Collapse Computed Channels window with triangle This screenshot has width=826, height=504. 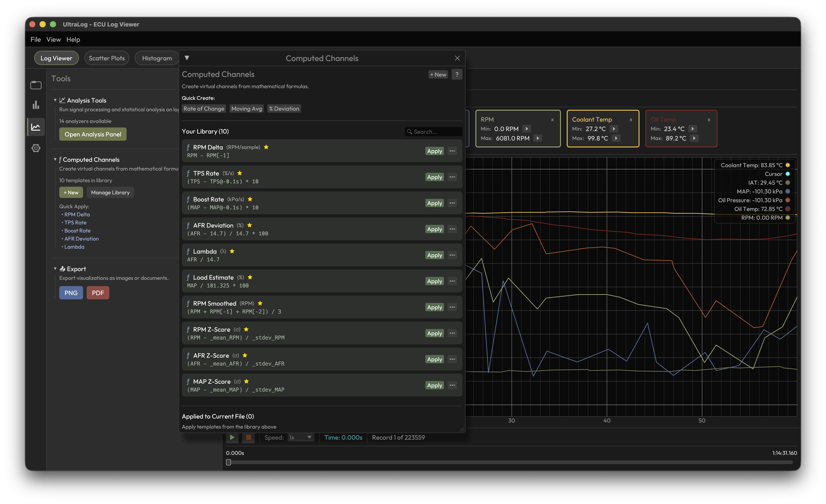[x=187, y=58]
